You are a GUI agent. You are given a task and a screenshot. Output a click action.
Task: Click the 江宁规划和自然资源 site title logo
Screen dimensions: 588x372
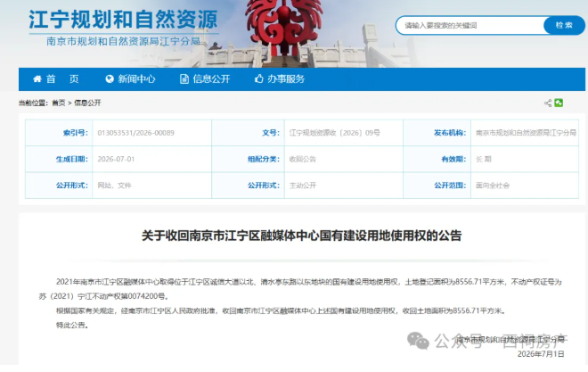click(x=123, y=20)
